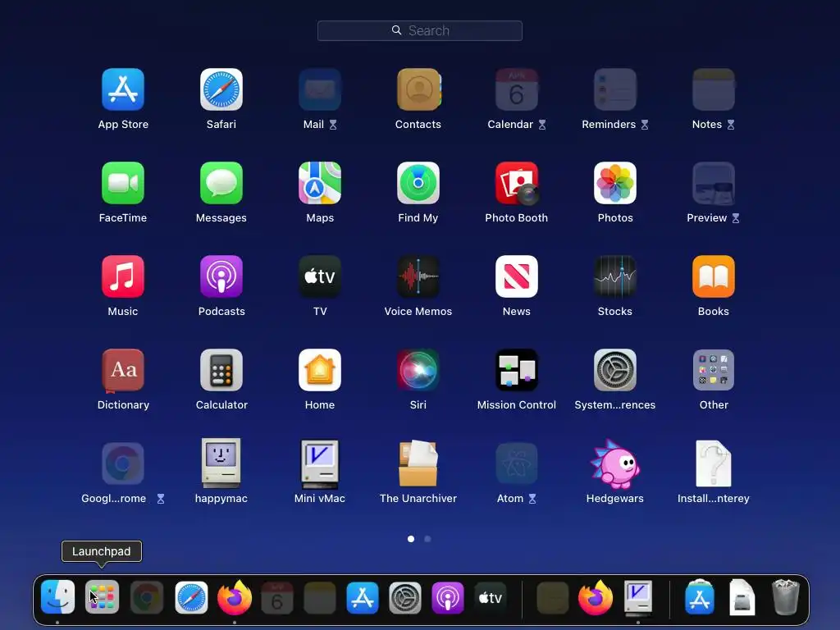Open Notes in the Launchpad grid
Image resolution: width=840 pixels, height=630 pixels.
tap(714, 89)
